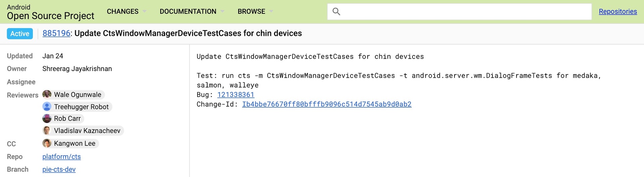The width and height of the screenshot is (644, 177).
Task: Go to Android Open Source Project home
Action: 50,12
